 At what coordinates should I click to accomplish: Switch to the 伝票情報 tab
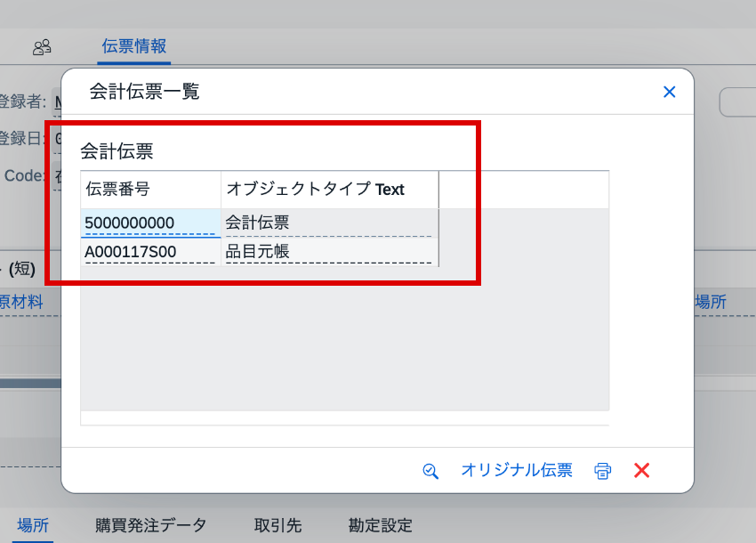[x=134, y=46]
